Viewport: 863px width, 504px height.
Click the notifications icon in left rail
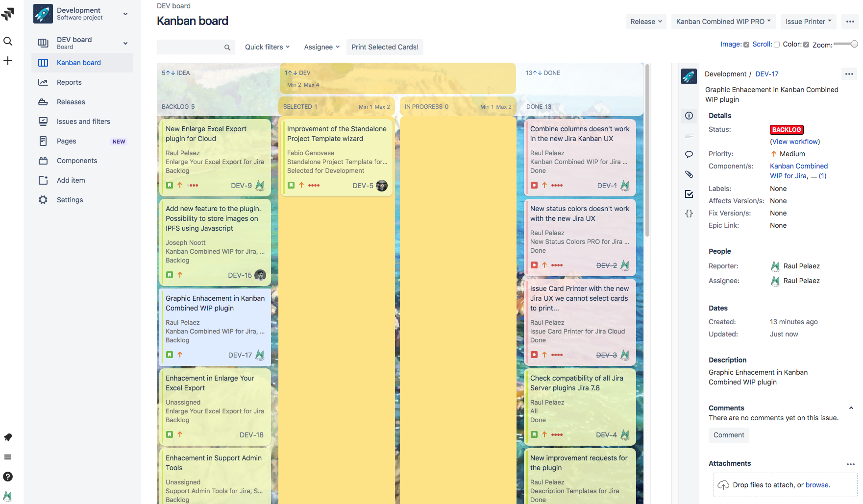tap(8, 437)
